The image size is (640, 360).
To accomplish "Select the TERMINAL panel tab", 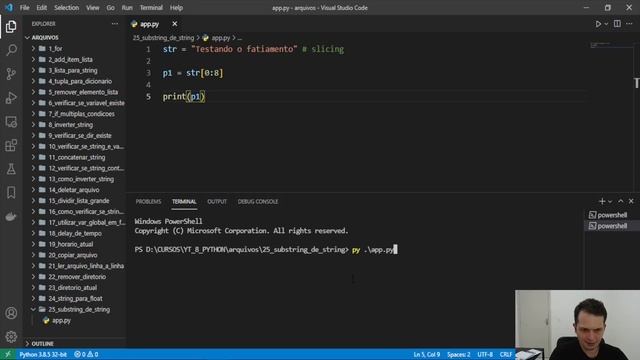I will (184, 202).
